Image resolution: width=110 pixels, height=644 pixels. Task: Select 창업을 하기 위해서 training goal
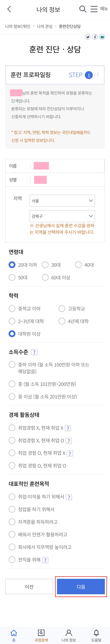(12, 509)
